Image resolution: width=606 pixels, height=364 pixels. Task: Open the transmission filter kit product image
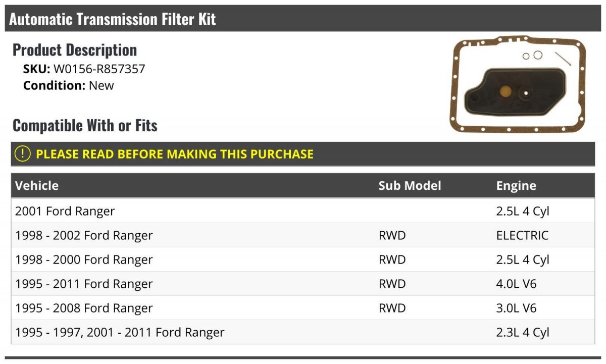click(518, 84)
